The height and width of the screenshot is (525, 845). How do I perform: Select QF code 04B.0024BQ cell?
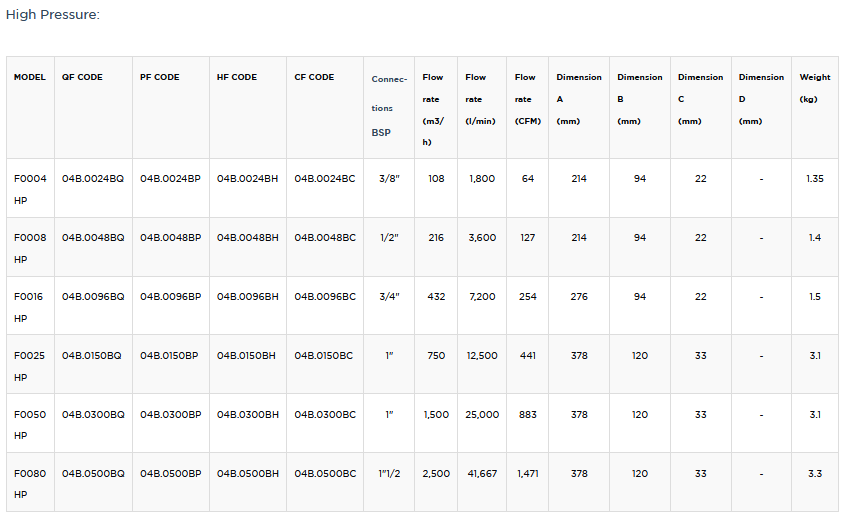93,179
